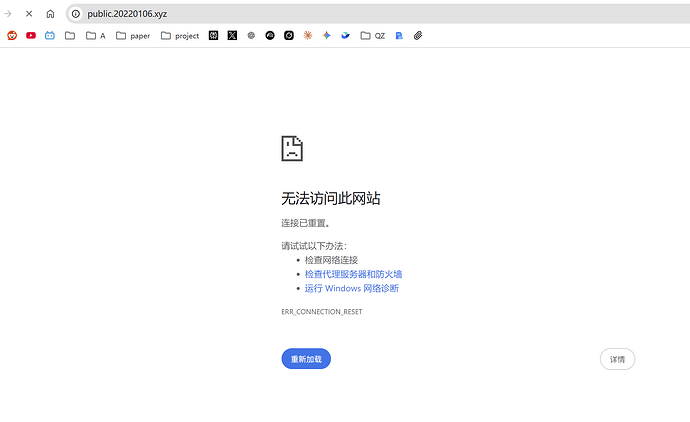This screenshot has height=422, width=690.
Task: Open the YouTube bookmark
Action: 31,36
